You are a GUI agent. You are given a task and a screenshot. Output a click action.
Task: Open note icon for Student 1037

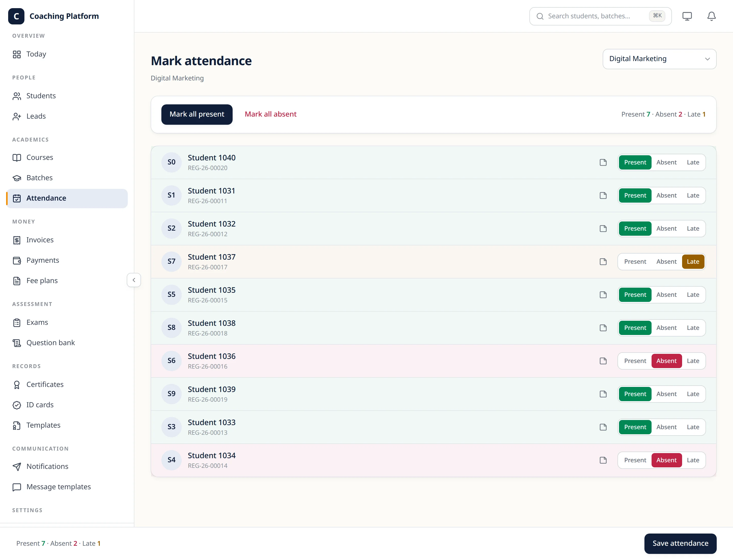coord(603,262)
